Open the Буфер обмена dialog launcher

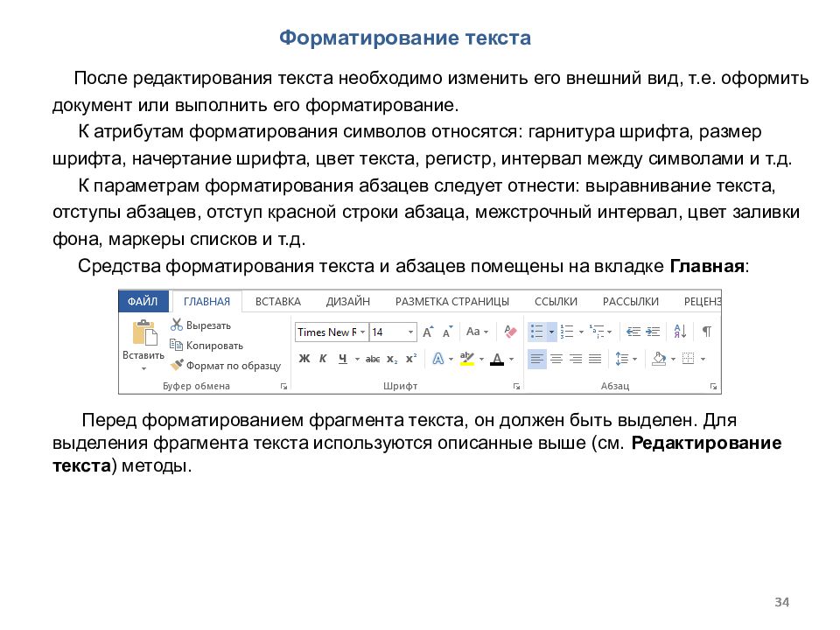point(283,386)
